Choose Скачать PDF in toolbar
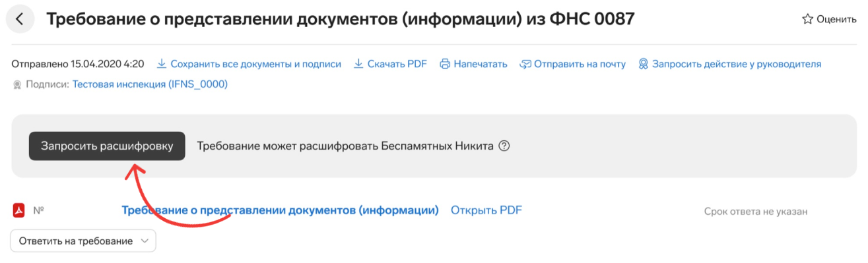 click(x=397, y=64)
